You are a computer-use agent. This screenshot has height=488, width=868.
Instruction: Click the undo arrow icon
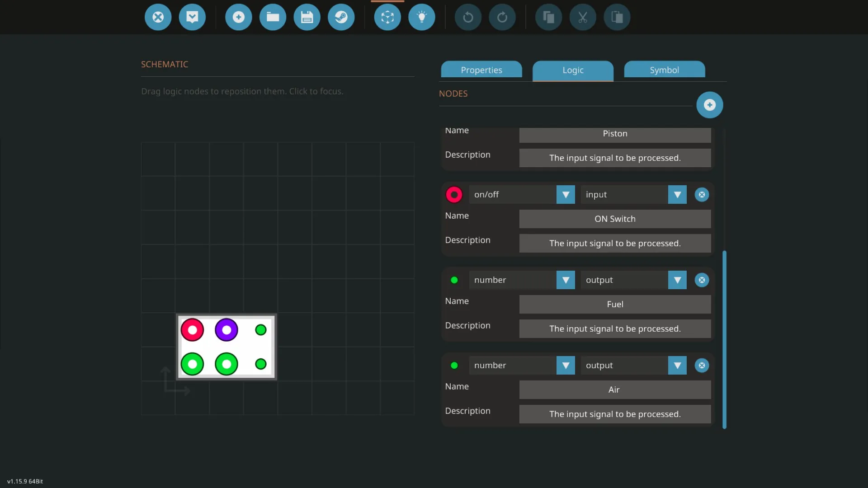click(468, 17)
